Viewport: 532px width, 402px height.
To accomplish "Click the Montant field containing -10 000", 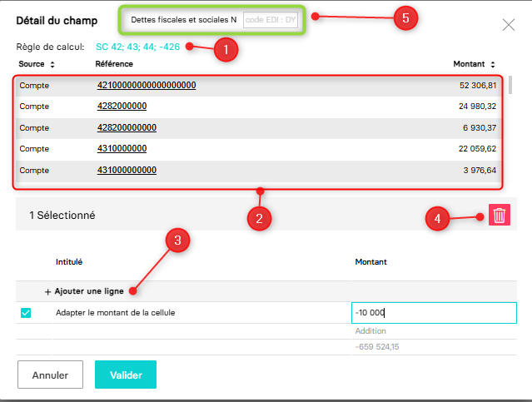I will (x=433, y=313).
